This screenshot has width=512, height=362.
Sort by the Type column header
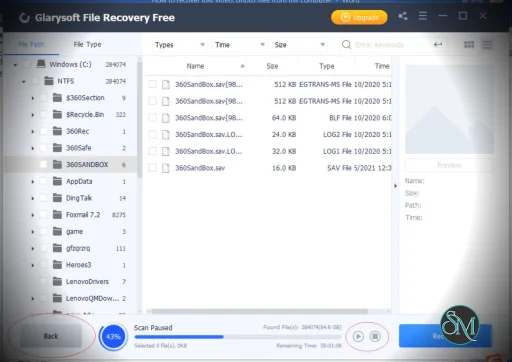tap(327, 66)
